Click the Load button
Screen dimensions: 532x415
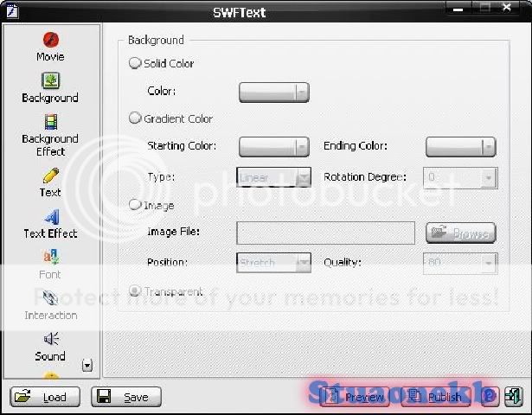click(45, 397)
